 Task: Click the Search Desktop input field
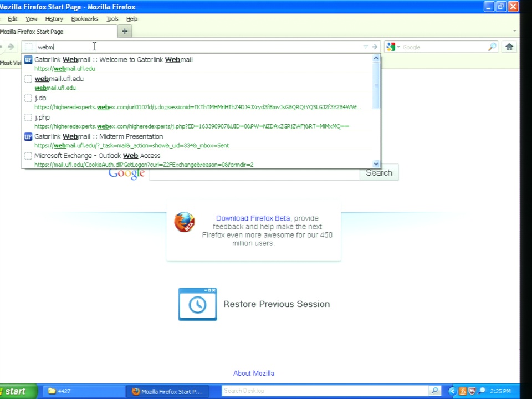pos(325,391)
